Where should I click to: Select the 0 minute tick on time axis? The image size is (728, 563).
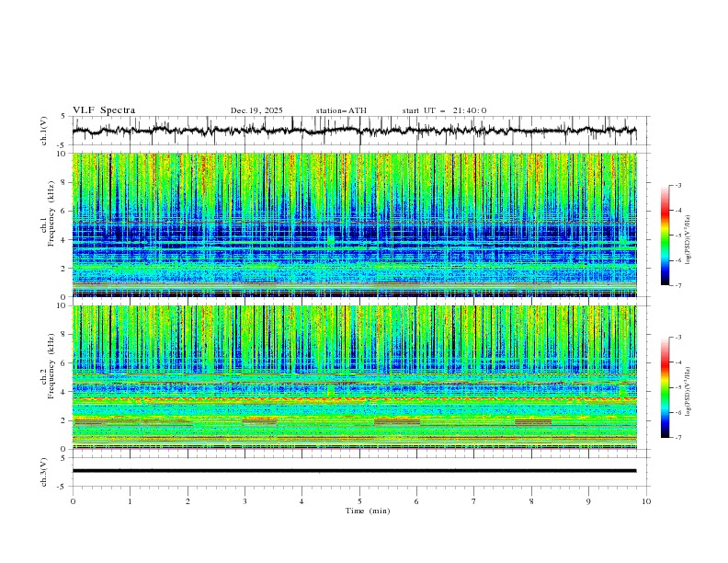point(73,500)
